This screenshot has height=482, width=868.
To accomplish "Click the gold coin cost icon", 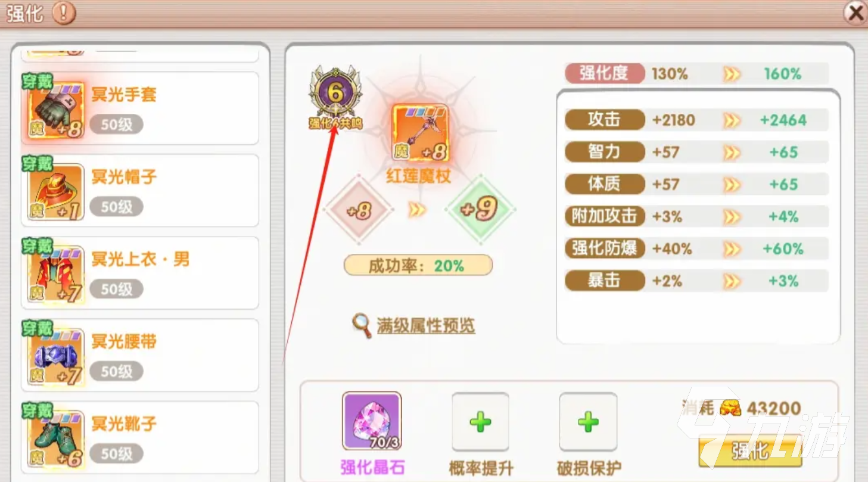I will pyautogui.click(x=729, y=408).
